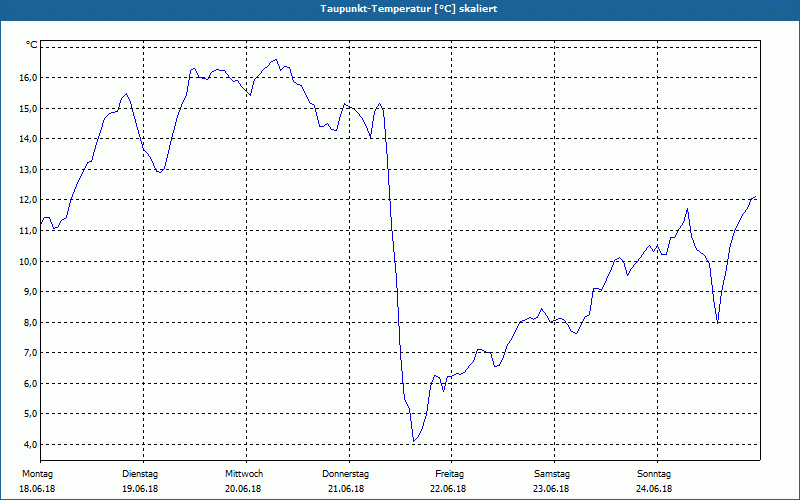Screen dimensions: 800x500
Task: Select the 15,0 y-axis value
Action: click(x=29, y=108)
